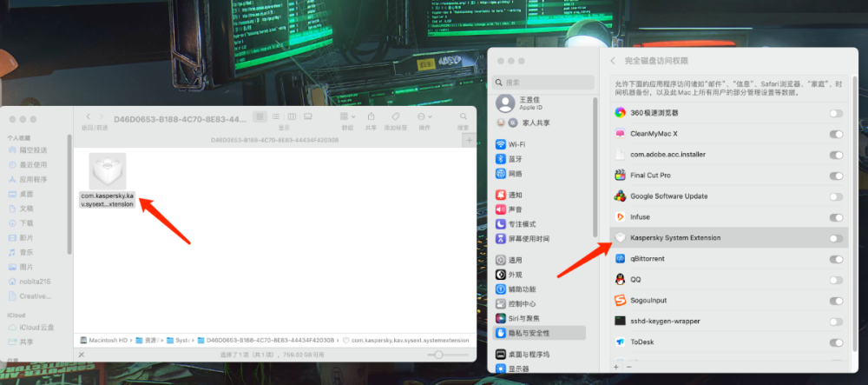This screenshot has height=385, width=868.
Task: Toggle Final Cut Pro full disk access
Action: [836, 176]
